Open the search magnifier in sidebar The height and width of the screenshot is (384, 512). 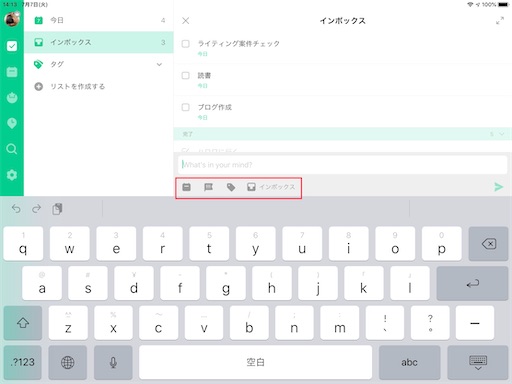(x=12, y=149)
